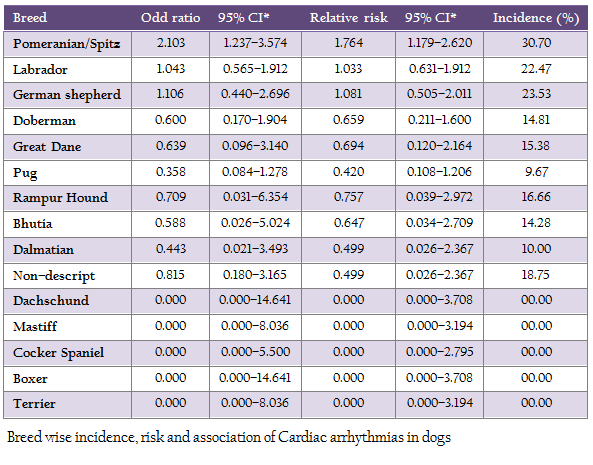Select Mastiff confidence interval 0.000–8.036
Image resolution: width=593 pixels, height=465 pixels.
click(255, 326)
